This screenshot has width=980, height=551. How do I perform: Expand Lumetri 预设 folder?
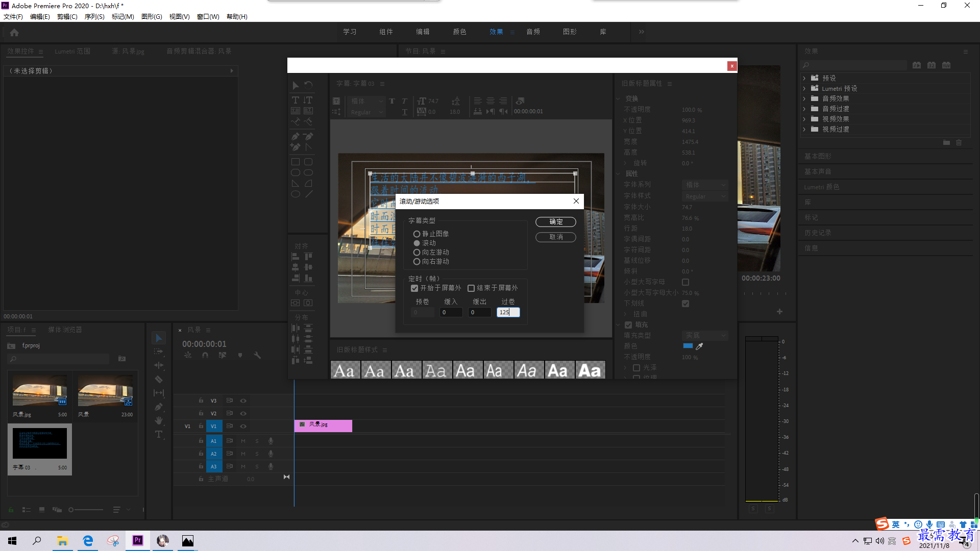804,88
